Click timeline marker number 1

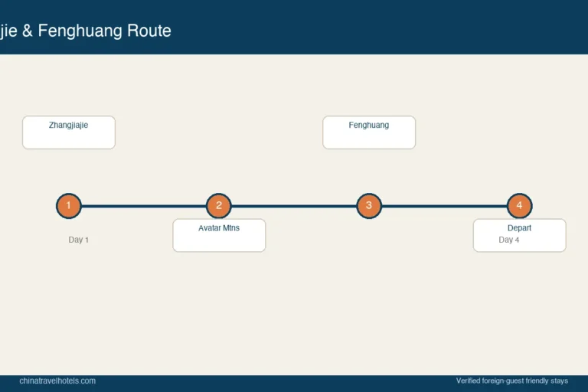[69, 205]
